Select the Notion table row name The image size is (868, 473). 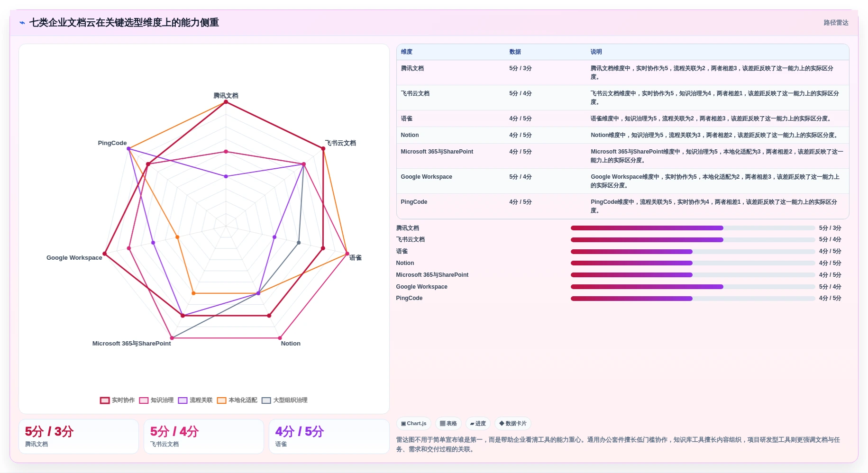410,135
